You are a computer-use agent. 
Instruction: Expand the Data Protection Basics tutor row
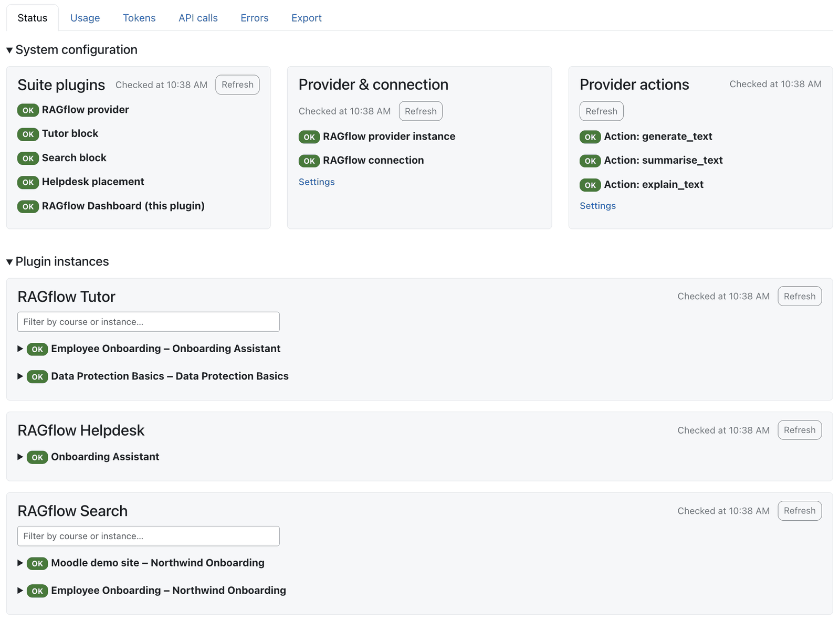click(153, 376)
